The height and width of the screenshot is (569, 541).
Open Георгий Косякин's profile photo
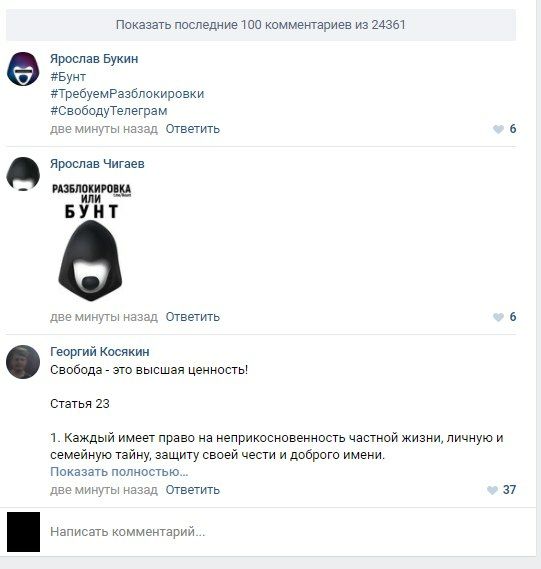(x=23, y=362)
